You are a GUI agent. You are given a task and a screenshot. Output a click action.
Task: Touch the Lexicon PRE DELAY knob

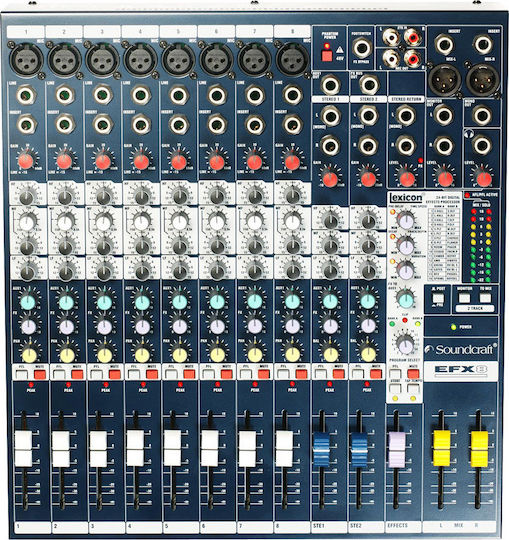[x=406, y=220]
